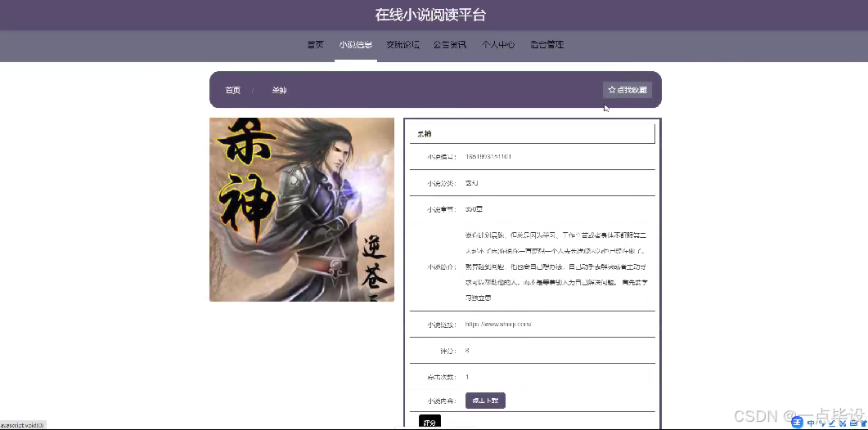Open the 首页 navigation tab

tap(316, 45)
